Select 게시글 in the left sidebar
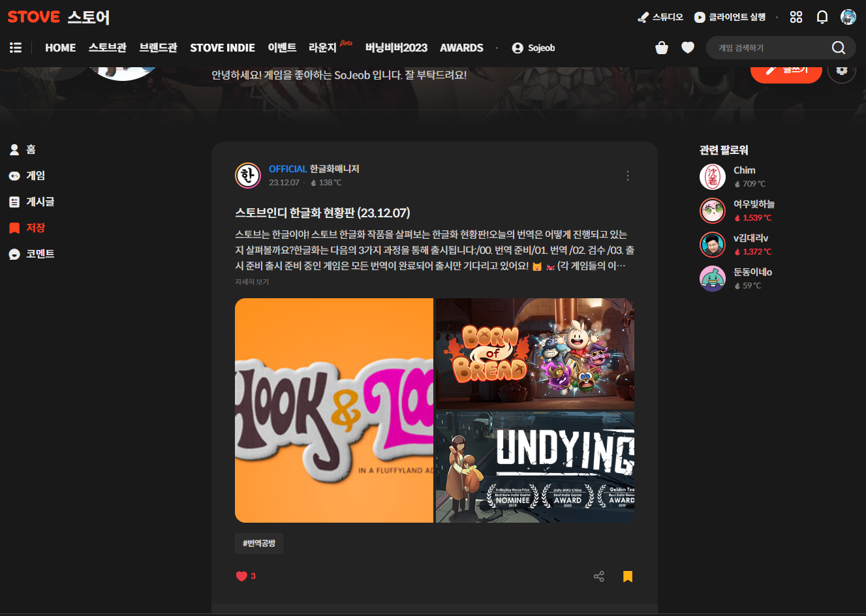 click(x=31, y=202)
